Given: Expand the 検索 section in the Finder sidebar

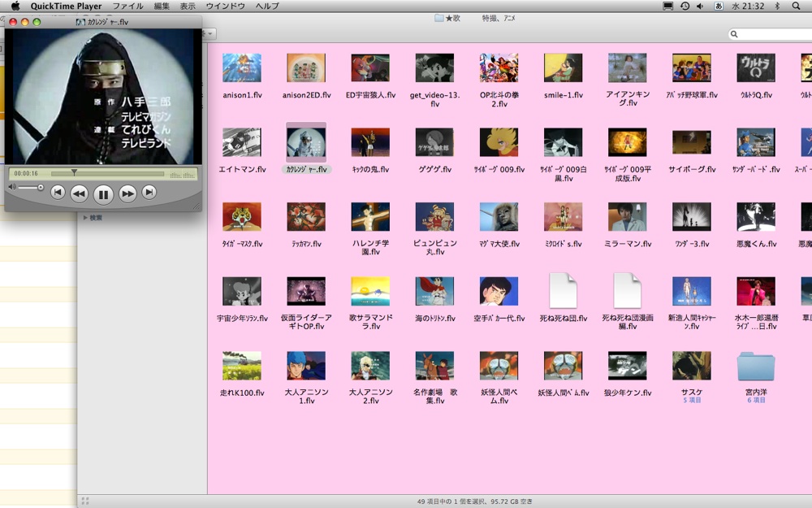Looking at the screenshot, I should coord(85,218).
